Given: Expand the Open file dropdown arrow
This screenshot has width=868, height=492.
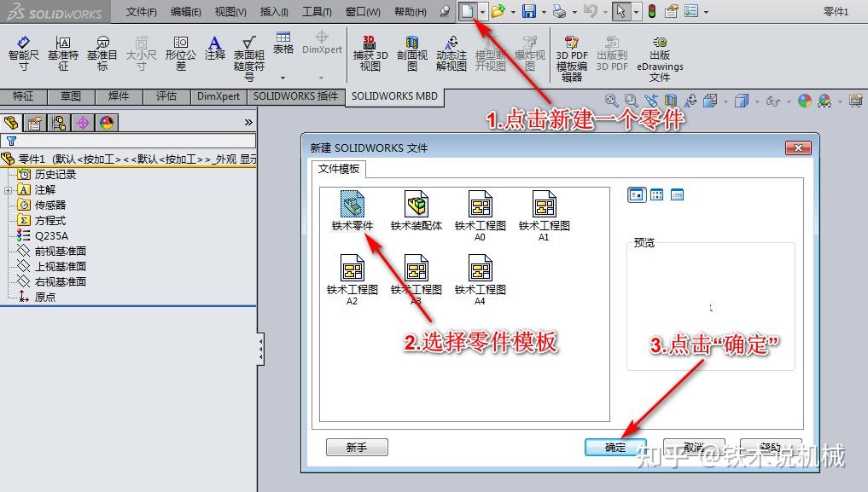Looking at the screenshot, I should pyautogui.click(x=513, y=12).
